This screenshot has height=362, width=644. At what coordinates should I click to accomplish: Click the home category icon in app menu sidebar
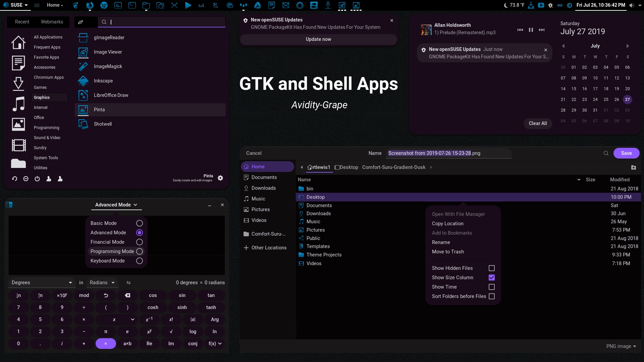[x=18, y=42]
